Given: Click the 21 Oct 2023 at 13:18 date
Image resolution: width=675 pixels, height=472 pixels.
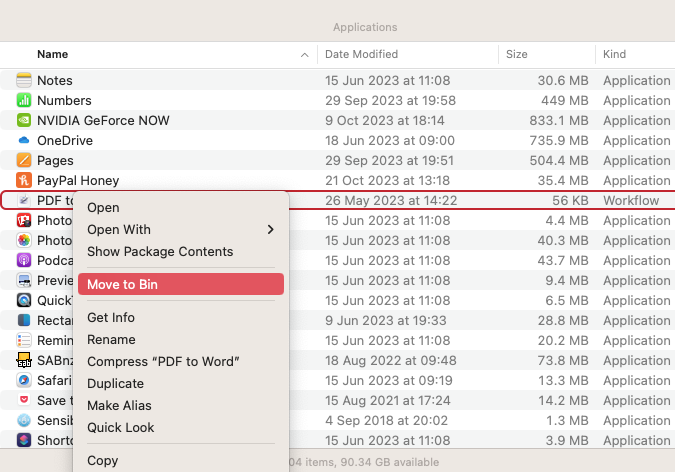Looking at the screenshot, I should coord(387,180).
